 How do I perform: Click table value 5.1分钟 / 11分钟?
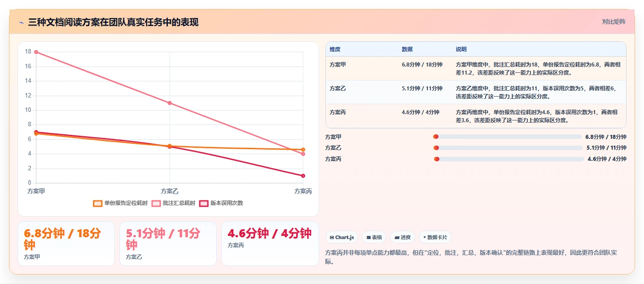(x=422, y=89)
